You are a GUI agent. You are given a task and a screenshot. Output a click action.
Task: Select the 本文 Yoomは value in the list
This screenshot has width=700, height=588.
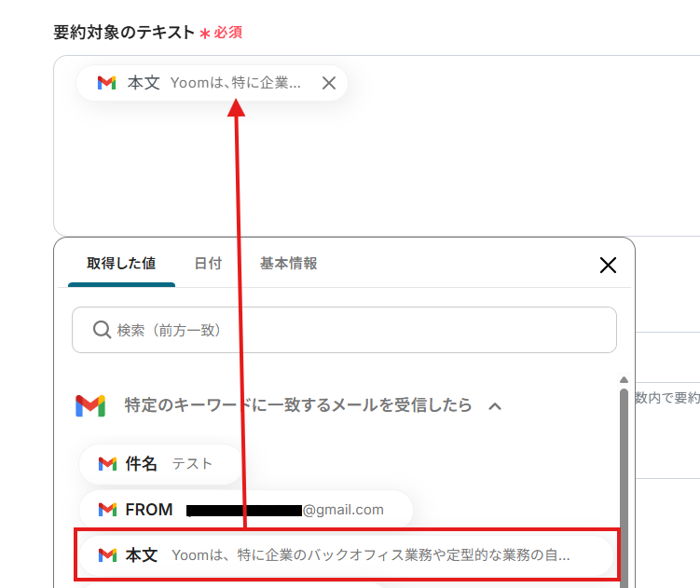tap(347, 555)
